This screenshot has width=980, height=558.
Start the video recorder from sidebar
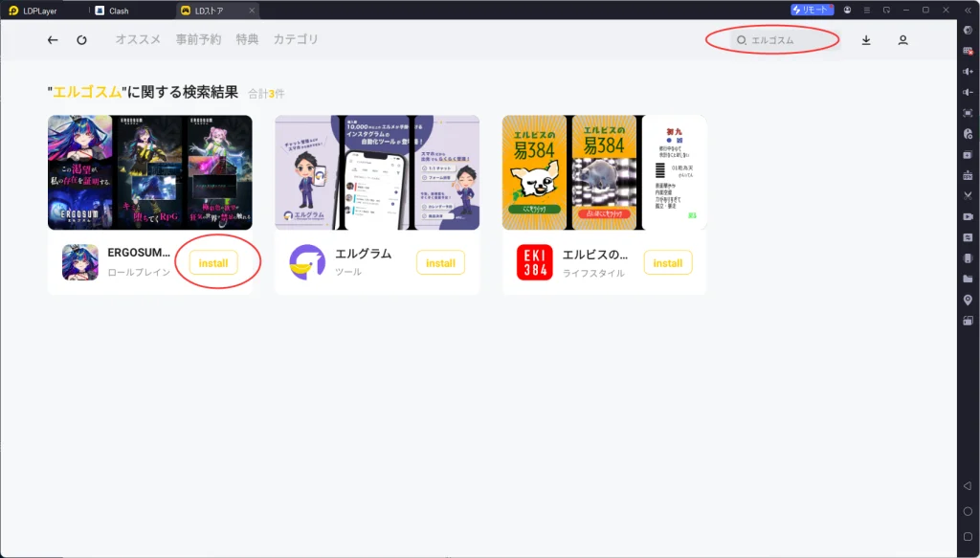(969, 217)
